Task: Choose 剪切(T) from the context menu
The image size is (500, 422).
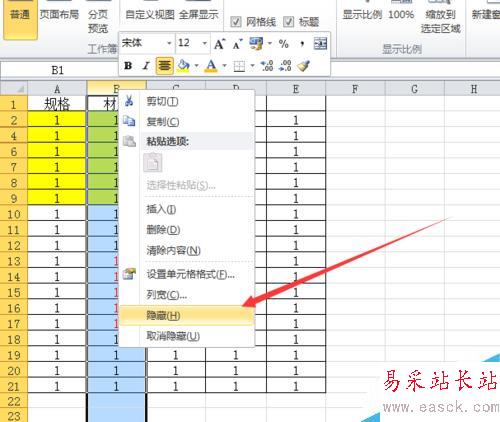Action: [187, 101]
